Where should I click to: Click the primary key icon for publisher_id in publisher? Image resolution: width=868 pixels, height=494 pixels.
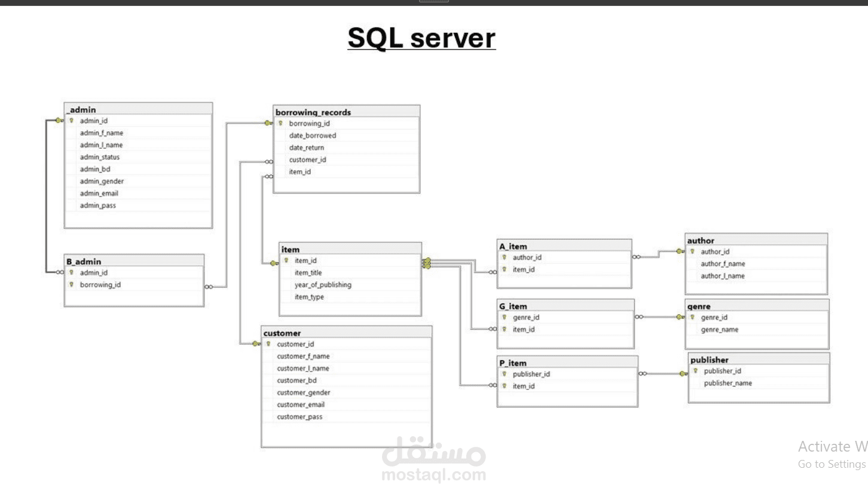[x=696, y=371]
